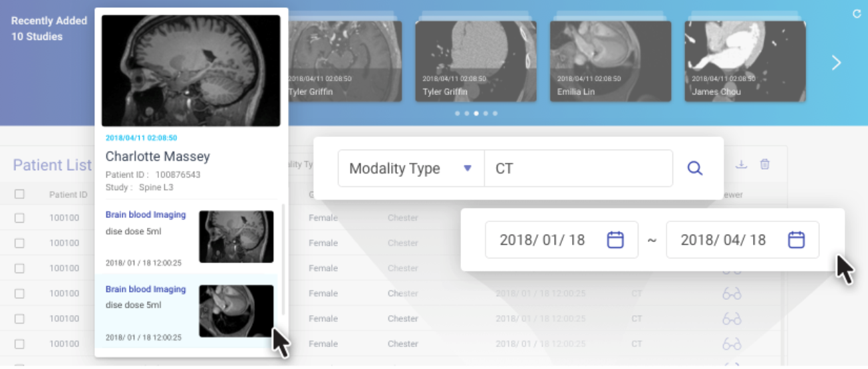
Task: Open the end date calendar icon
Action: pos(796,240)
